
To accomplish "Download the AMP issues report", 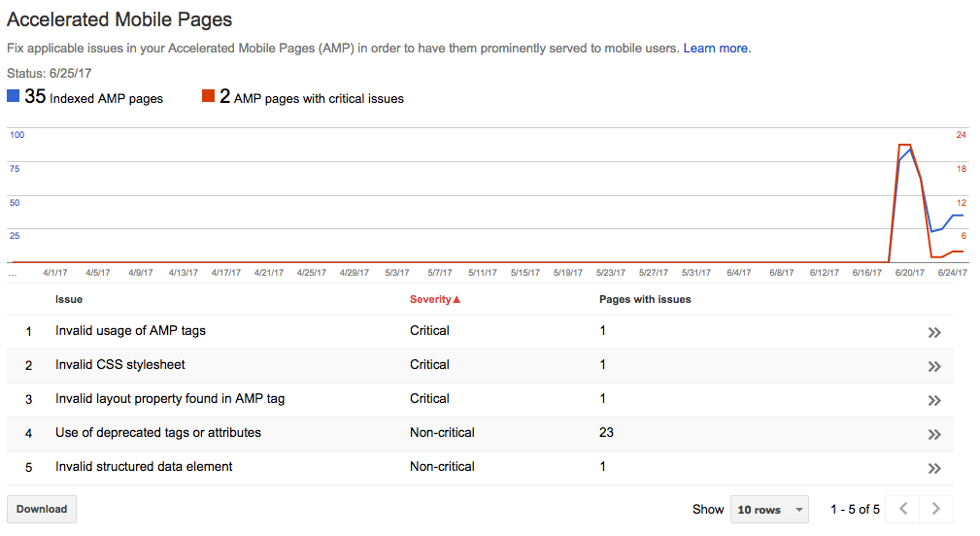I will pos(42,509).
